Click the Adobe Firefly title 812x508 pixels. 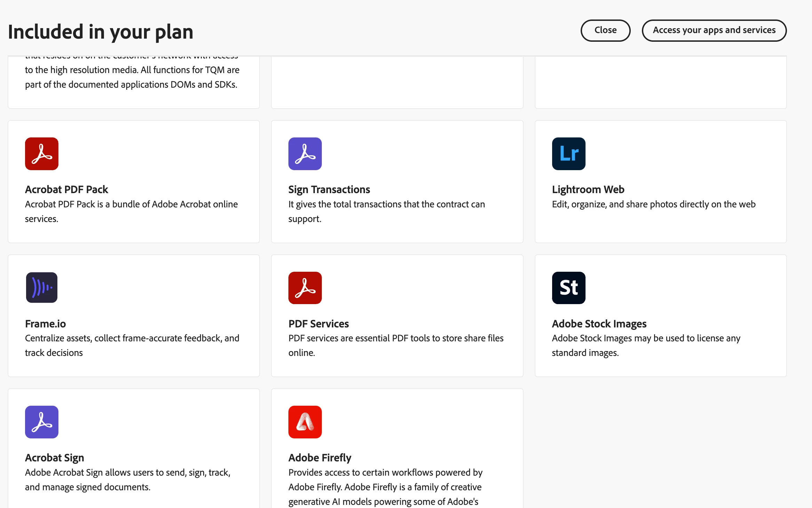(320, 458)
